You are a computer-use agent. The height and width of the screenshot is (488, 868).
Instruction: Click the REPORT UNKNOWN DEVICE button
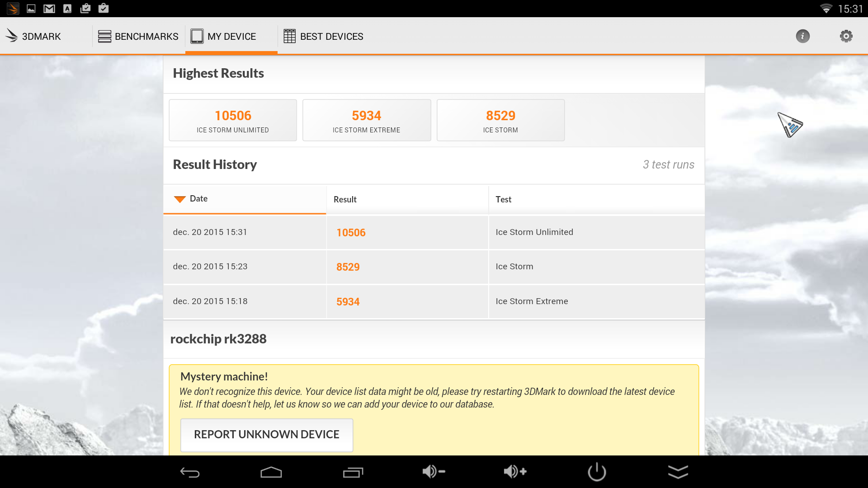[267, 435]
